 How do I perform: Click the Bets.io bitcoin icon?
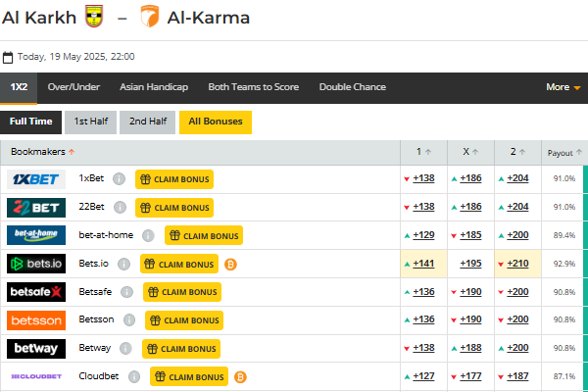pos(231,264)
